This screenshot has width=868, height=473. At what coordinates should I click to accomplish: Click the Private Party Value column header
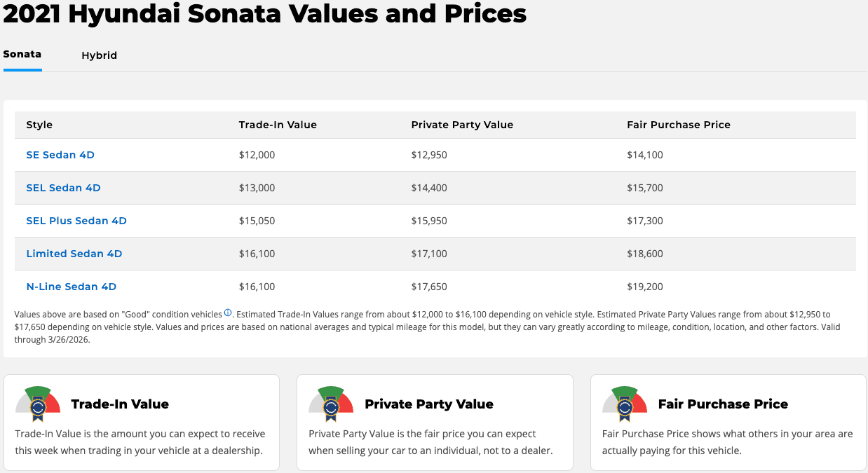[462, 124]
